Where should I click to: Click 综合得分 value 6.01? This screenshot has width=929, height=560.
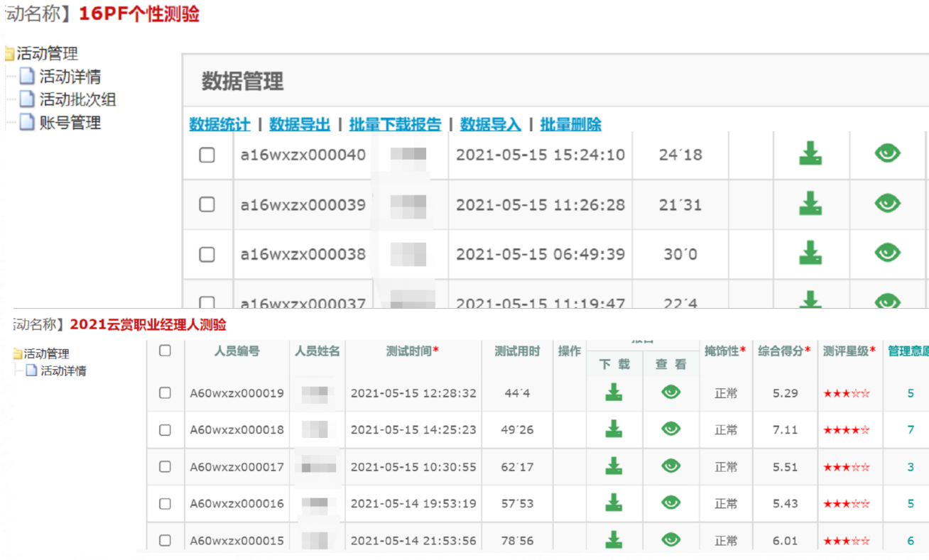(x=785, y=541)
